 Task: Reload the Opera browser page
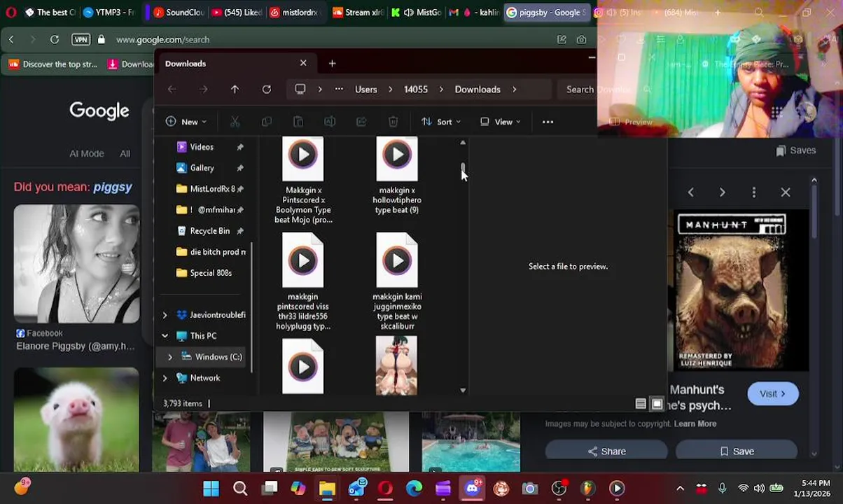[x=54, y=39]
